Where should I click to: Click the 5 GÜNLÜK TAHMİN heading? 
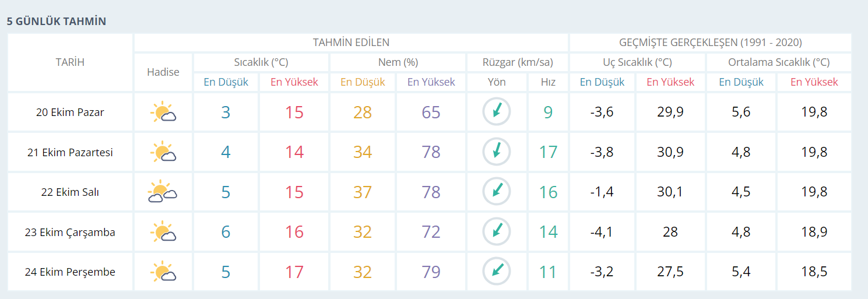pyautogui.click(x=57, y=22)
